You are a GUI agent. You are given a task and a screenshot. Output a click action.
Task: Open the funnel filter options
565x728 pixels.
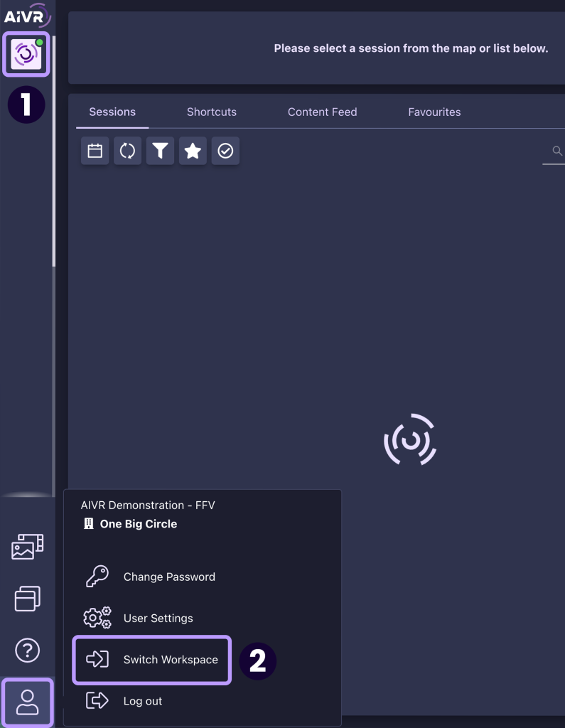coord(160,151)
